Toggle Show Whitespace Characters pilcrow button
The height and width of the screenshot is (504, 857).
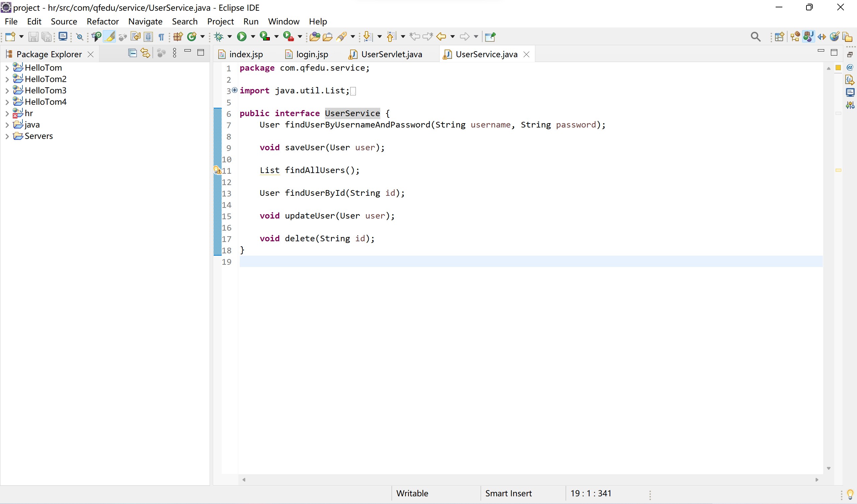click(162, 36)
